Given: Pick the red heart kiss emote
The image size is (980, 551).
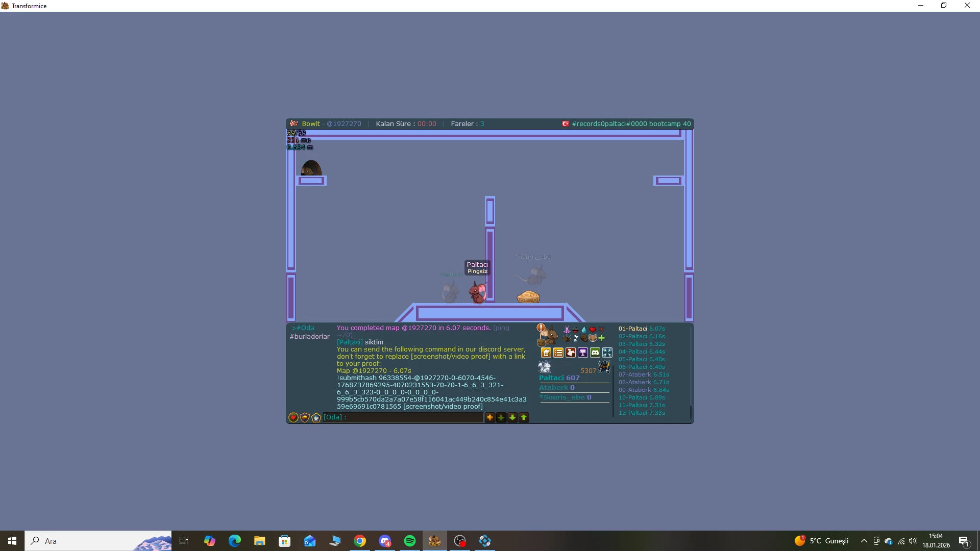Looking at the screenshot, I should [x=593, y=330].
